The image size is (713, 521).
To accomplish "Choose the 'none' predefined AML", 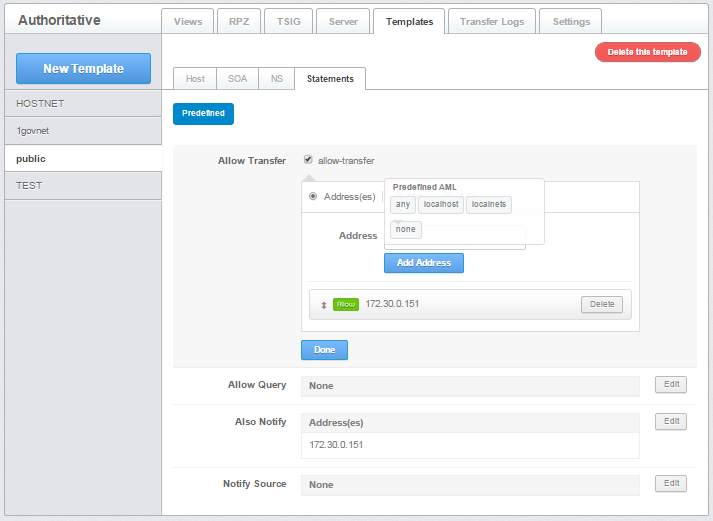I will point(405,229).
